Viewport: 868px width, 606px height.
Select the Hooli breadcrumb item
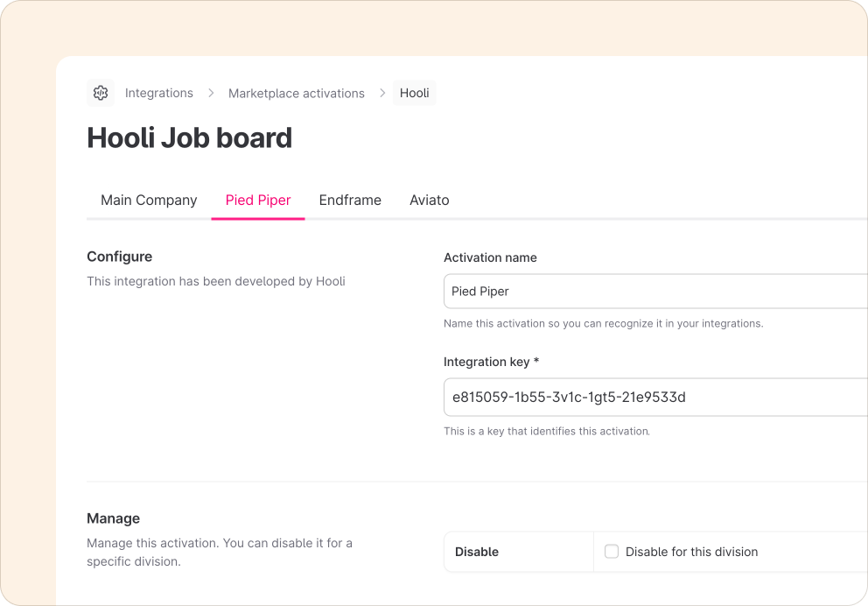pyautogui.click(x=414, y=93)
